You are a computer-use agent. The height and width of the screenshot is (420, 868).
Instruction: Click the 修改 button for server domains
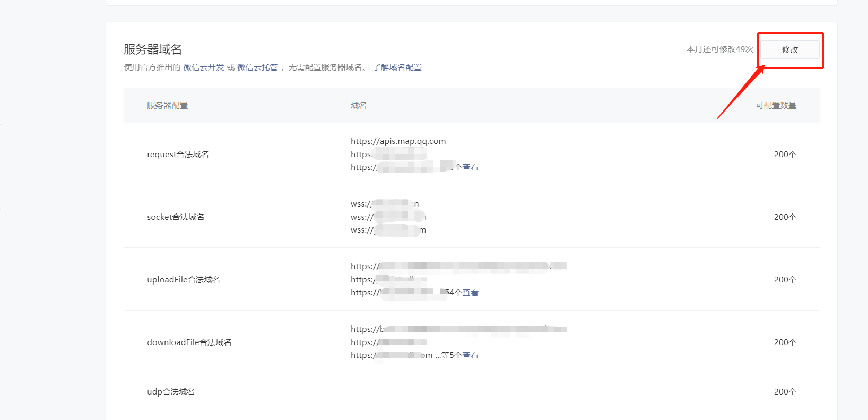tap(789, 49)
